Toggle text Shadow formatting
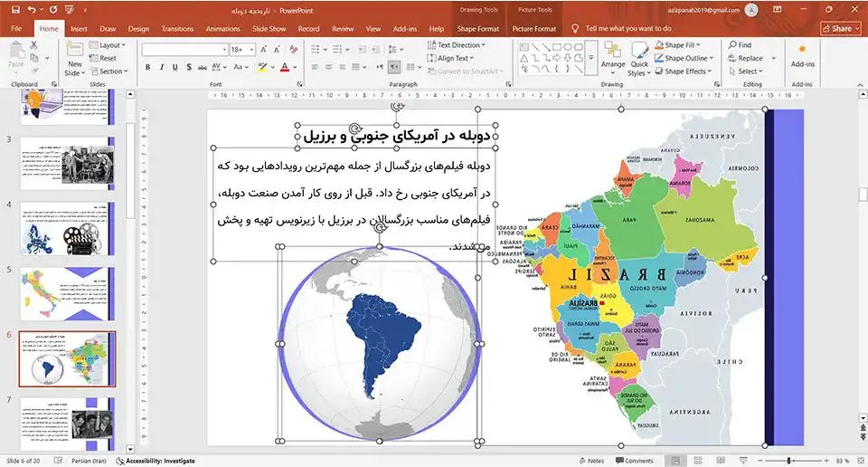Screen dimensions: 868x467 (189, 67)
